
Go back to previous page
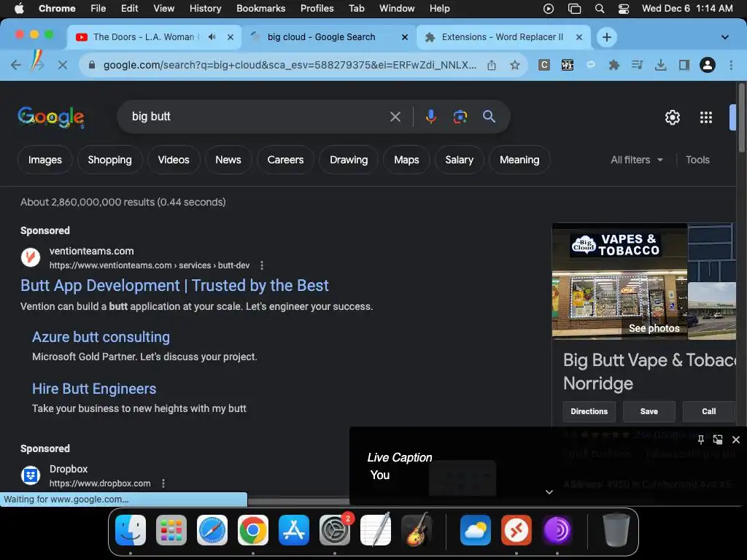16,65
